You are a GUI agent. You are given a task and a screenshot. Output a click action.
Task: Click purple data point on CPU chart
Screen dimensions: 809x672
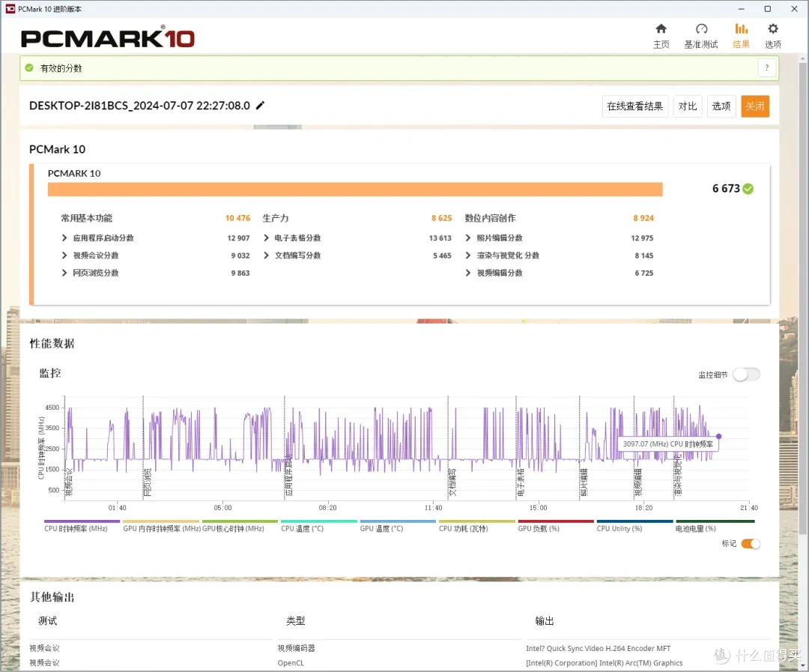718,436
